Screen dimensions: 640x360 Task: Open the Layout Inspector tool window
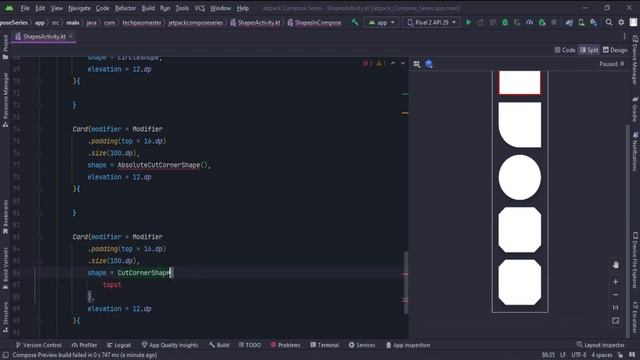[600, 345]
